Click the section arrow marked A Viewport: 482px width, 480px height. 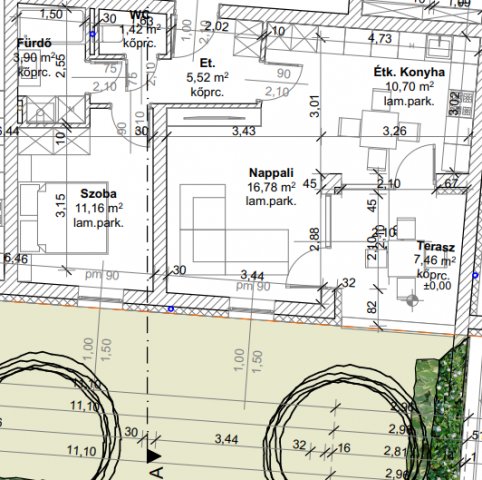153,456
